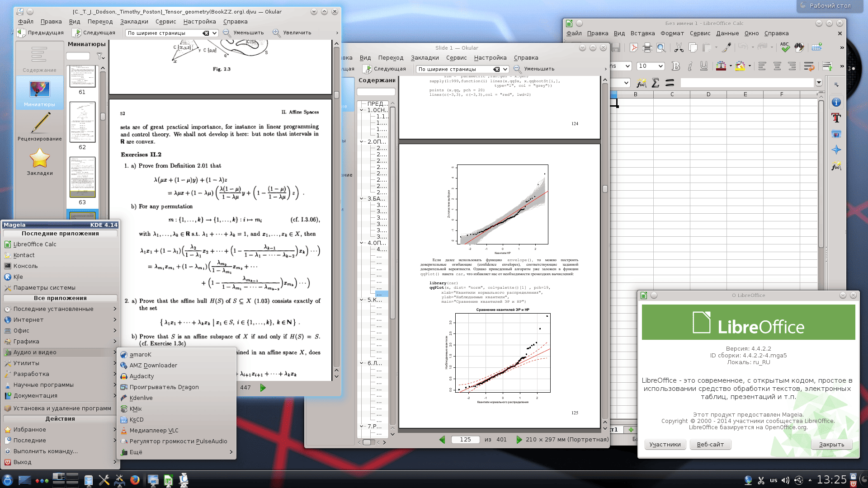
Task: Toggle Underline in Calc formatting toolbar
Action: coord(704,66)
